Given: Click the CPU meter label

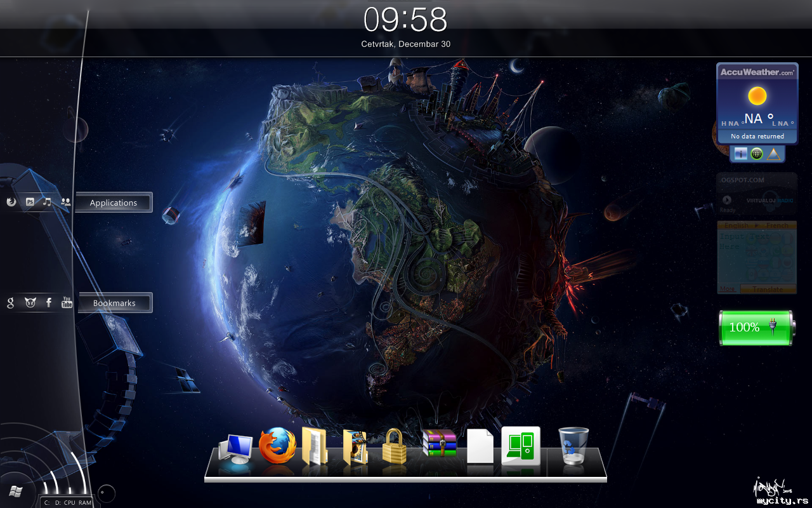Looking at the screenshot, I should pyautogui.click(x=70, y=503).
